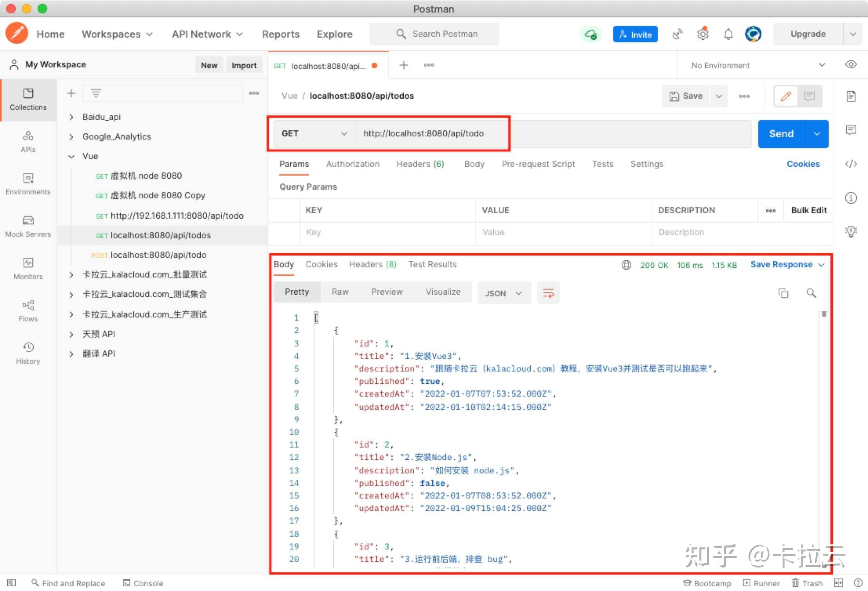Open the environment quick look eye icon
Image resolution: width=868 pixels, height=591 pixels.
851,64
